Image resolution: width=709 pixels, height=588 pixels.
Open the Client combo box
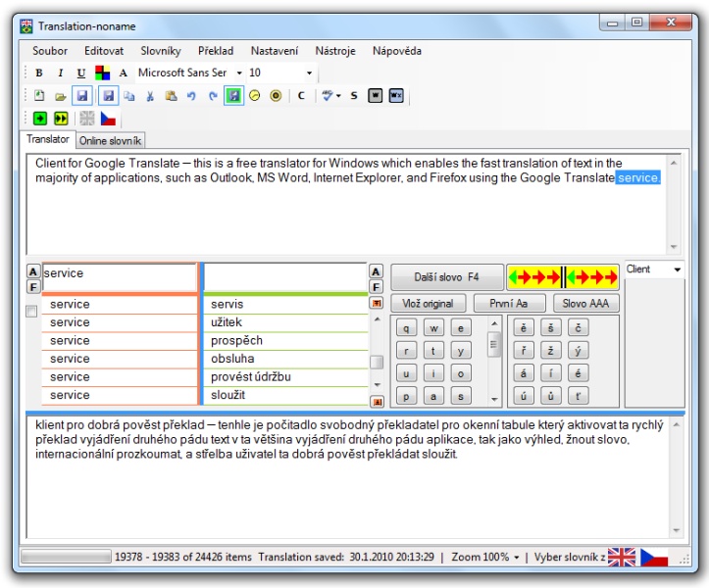tap(678, 269)
